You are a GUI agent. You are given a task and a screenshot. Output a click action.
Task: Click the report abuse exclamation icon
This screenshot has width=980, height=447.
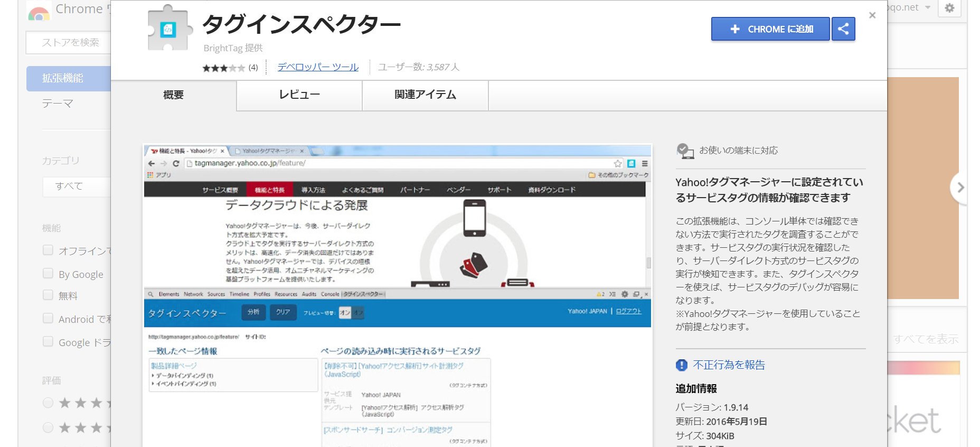click(x=682, y=365)
